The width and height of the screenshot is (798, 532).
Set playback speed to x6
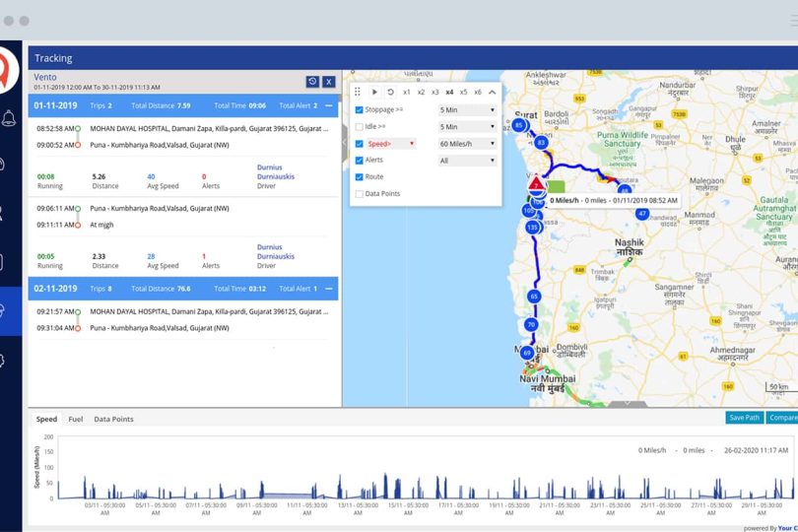coord(478,92)
